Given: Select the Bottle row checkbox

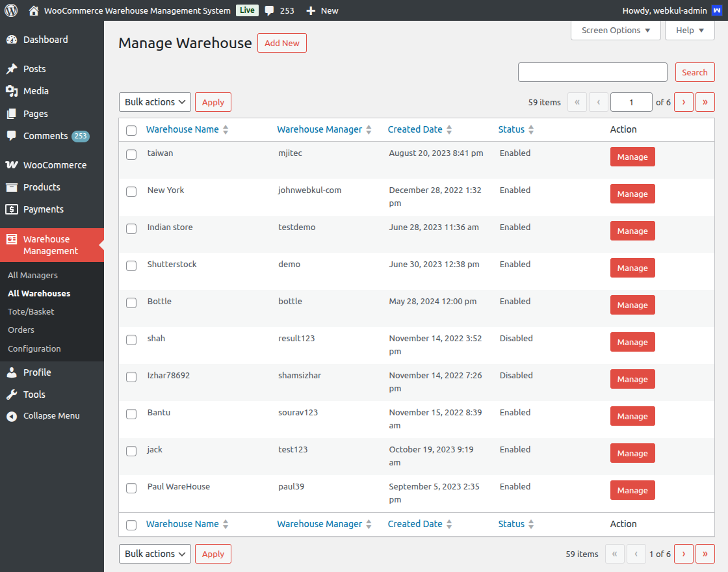Looking at the screenshot, I should [131, 303].
